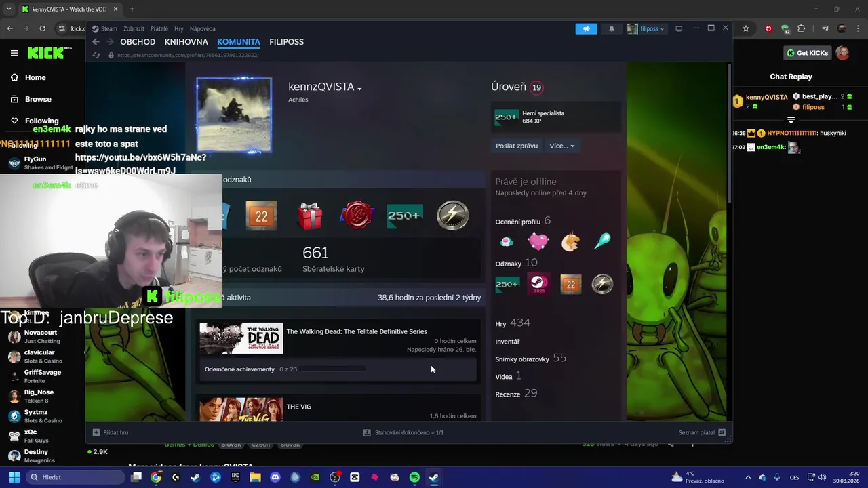Open the Inventář link
Screen dimensions: 868x488
click(507, 342)
